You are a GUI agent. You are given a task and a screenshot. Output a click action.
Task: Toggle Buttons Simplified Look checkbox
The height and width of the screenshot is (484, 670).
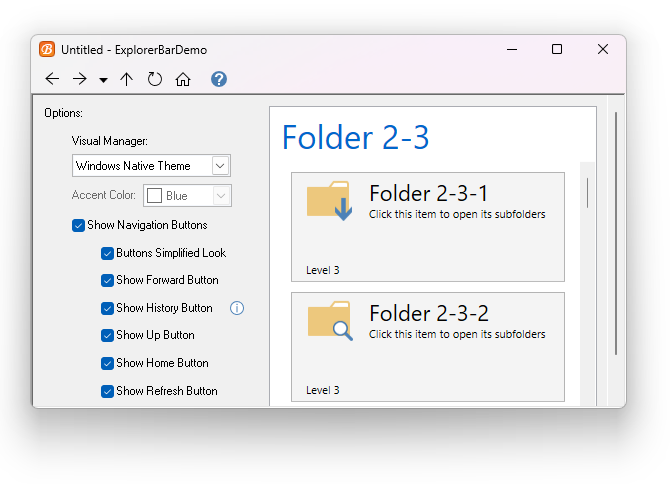coord(107,253)
